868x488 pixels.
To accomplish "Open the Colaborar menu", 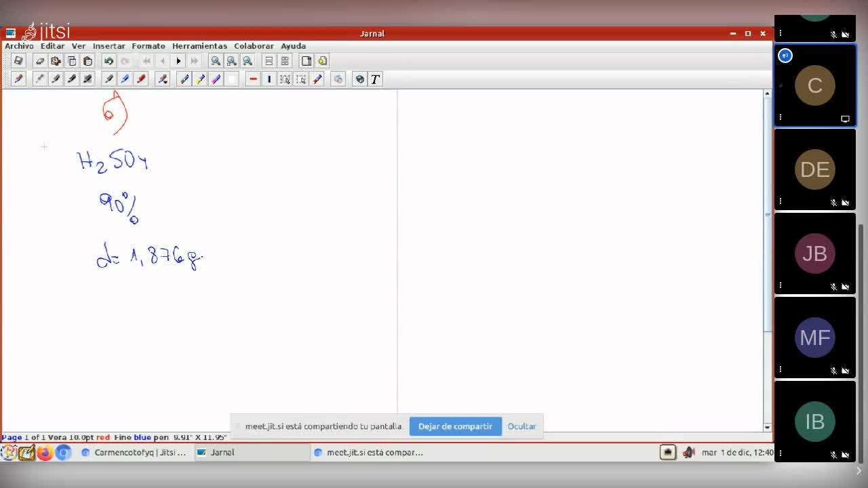I will pos(254,46).
